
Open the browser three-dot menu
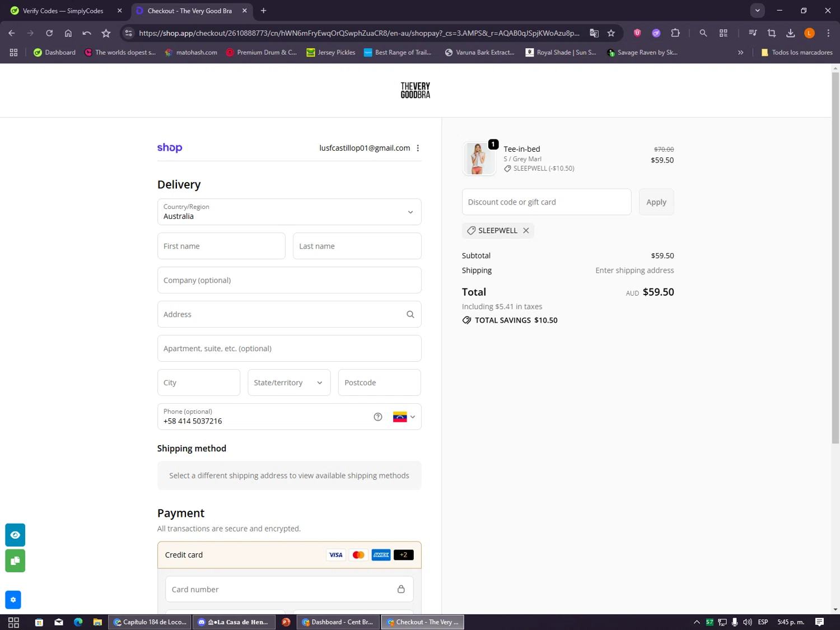click(x=828, y=33)
